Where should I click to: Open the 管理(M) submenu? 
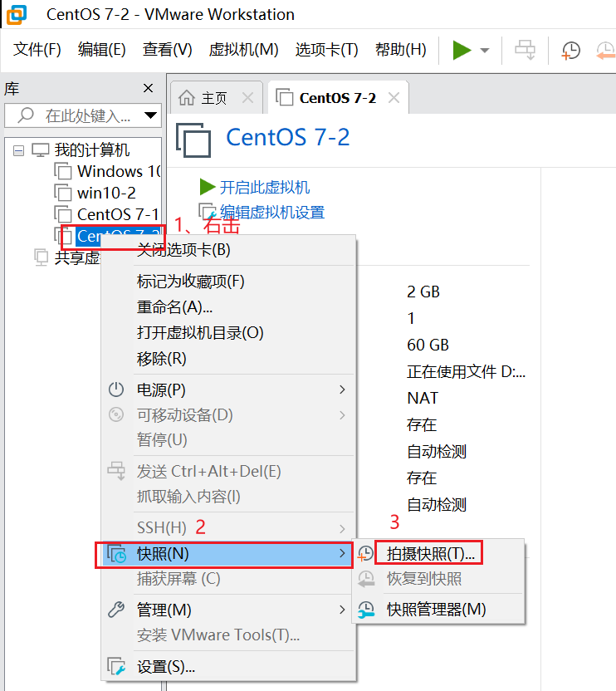pyautogui.click(x=228, y=610)
